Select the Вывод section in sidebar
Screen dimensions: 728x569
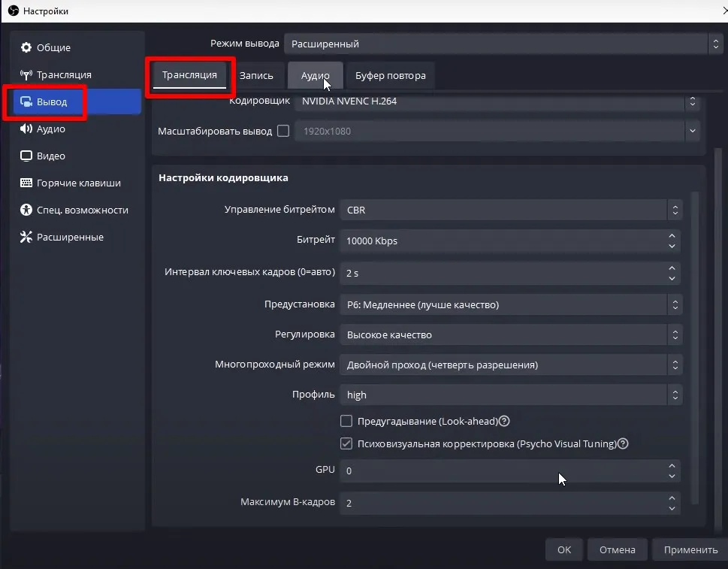click(77, 101)
